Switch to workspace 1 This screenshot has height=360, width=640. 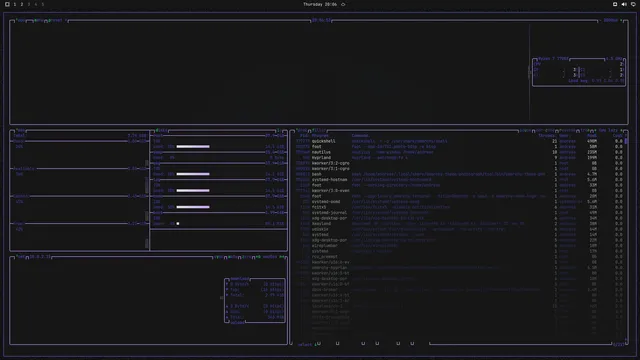(x=15, y=4)
